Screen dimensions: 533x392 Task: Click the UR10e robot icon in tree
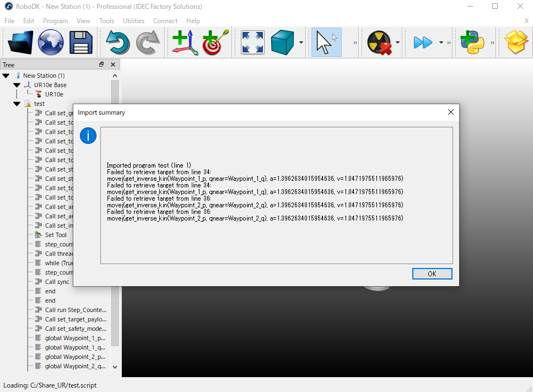pos(39,94)
